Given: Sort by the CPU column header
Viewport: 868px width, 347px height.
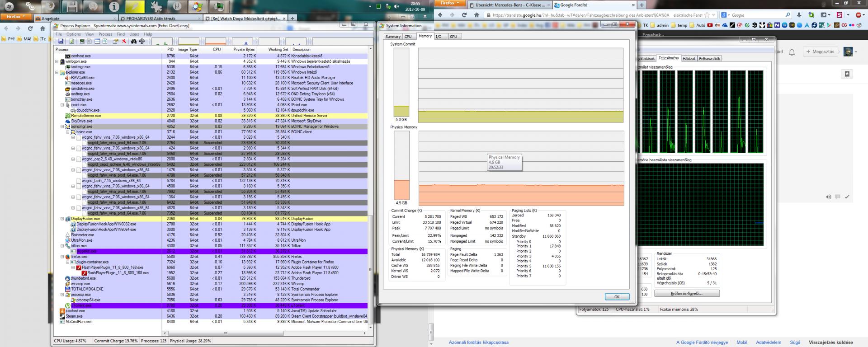Looking at the screenshot, I should pyautogui.click(x=217, y=50).
